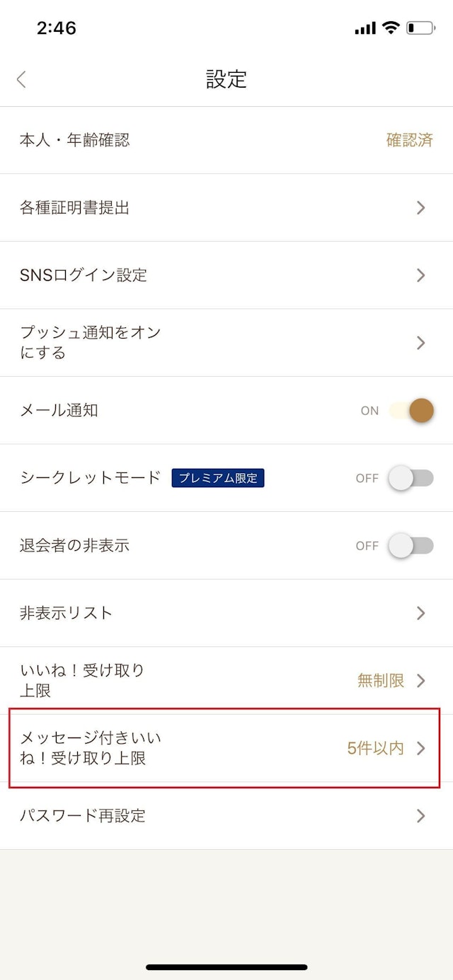The width and height of the screenshot is (453, 980).
Task: Enable the シークレットモード switch
Action: click(x=411, y=478)
